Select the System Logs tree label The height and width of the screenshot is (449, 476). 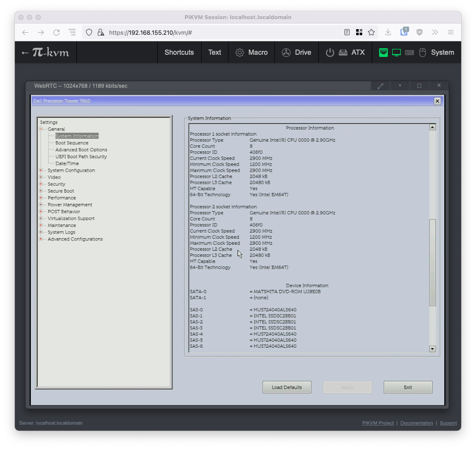pos(61,232)
